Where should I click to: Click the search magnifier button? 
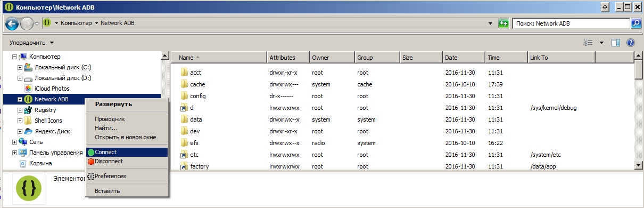(x=636, y=23)
